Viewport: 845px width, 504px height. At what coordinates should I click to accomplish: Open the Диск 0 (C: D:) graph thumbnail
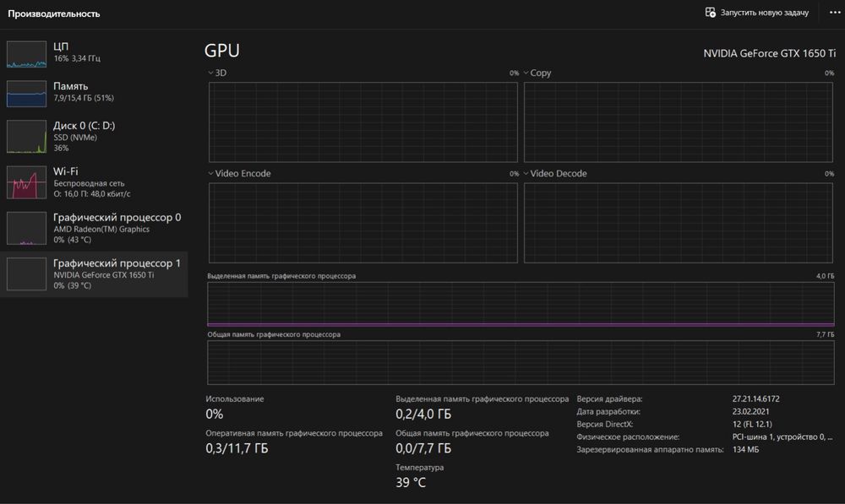click(x=26, y=137)
